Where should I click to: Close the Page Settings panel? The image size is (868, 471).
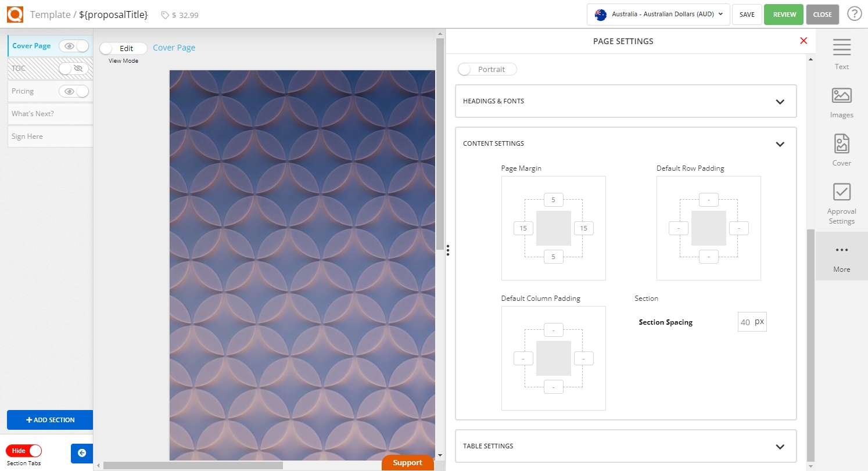(804, 41)
